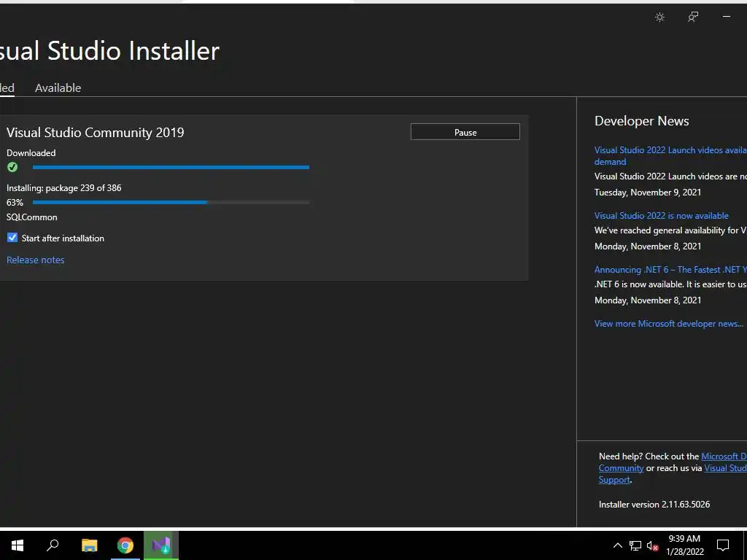The image size is (747, 560).
Task: Open Visual Studio 2022 Launch videos article
Action: click(x=670, y=156)
